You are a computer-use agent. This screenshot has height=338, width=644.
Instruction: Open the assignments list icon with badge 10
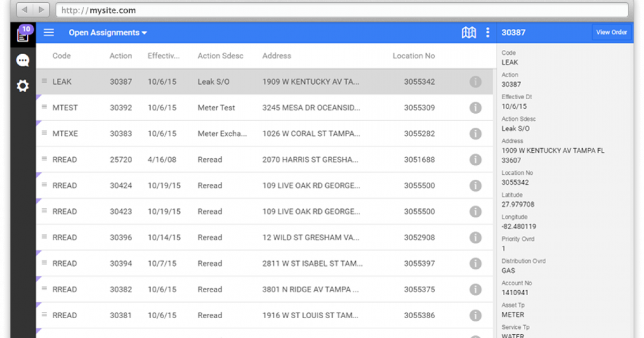click(23, 35)
